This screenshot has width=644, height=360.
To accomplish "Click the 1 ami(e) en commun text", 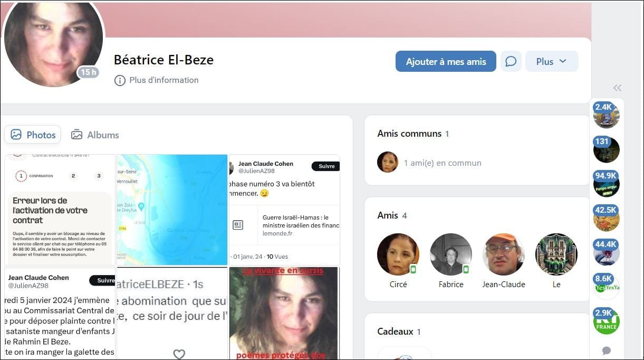I will coord(443,163).
